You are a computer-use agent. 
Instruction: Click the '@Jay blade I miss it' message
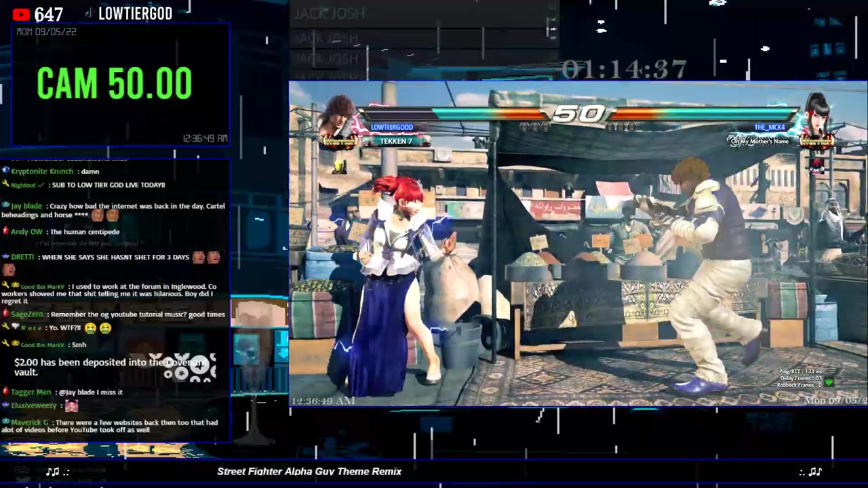(x=90, y=392)
